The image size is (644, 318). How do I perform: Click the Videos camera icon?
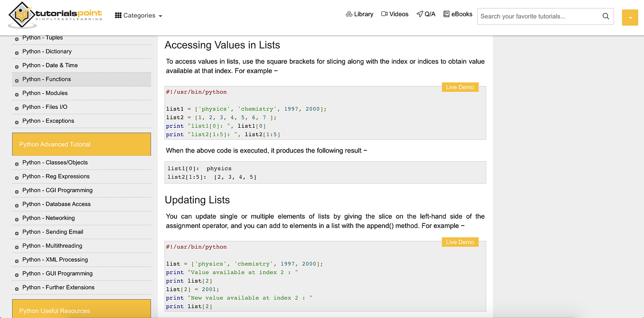[x=384, y=14]
